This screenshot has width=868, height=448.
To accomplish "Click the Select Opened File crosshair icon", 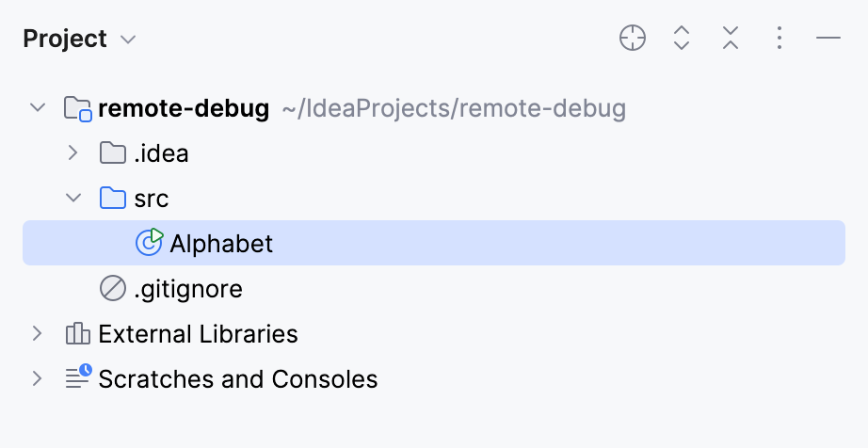I will pos(633,39).
